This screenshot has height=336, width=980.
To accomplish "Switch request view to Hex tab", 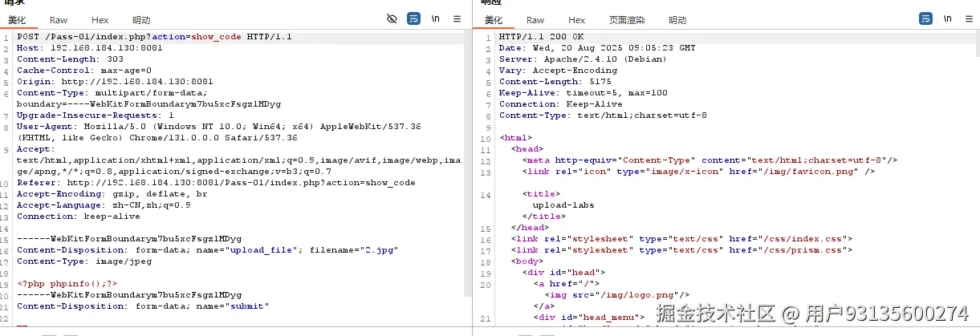I will click(x=100, y=20).
